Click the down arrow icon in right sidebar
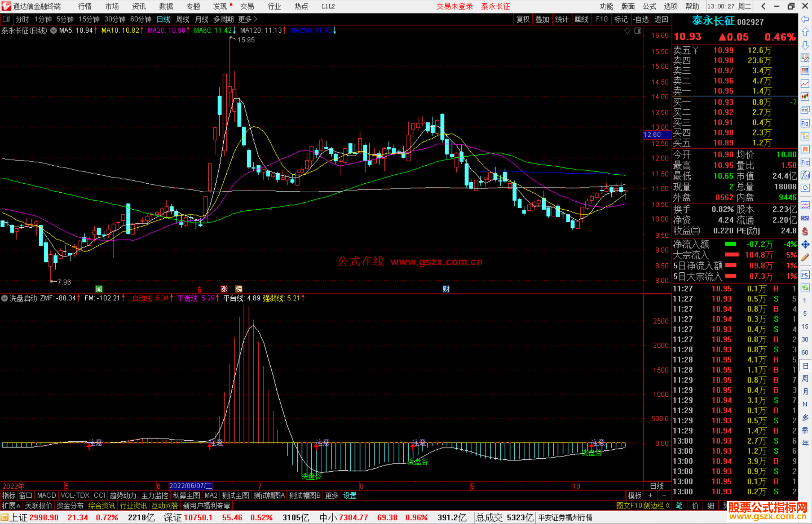The height and width of the screenshot is (524, 812). 805,45
